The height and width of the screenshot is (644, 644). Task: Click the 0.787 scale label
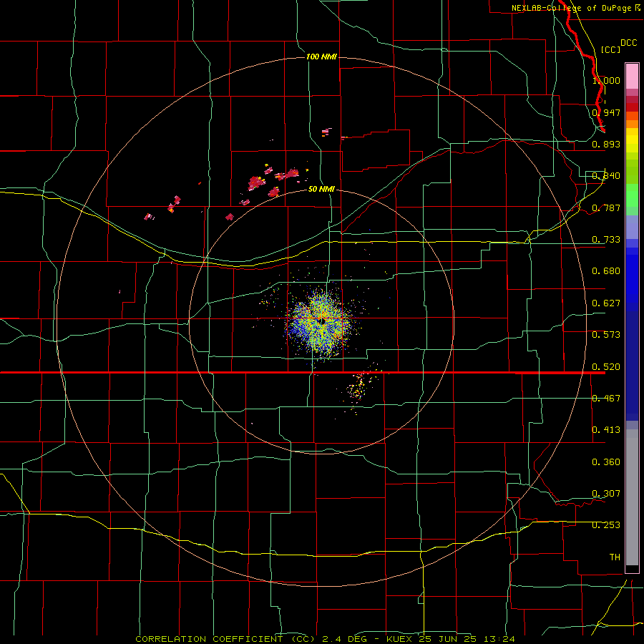click(606, 208)
